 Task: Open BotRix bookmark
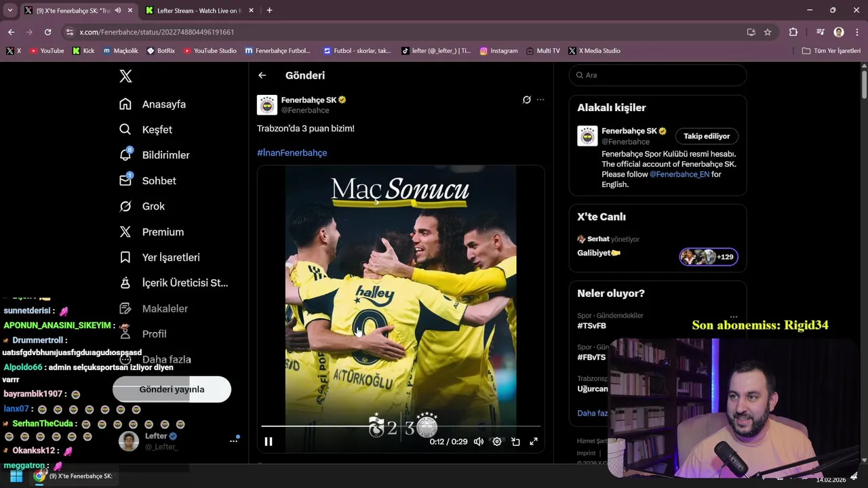point(161,51)
